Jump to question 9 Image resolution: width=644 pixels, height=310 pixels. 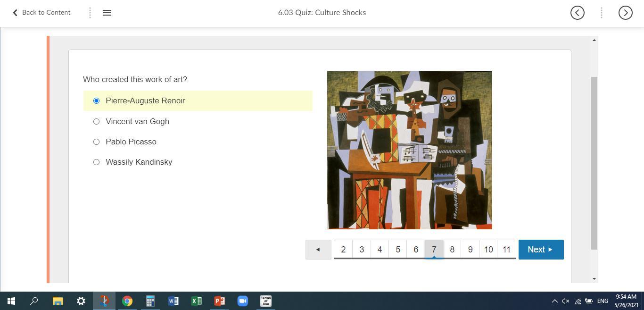pos(470,250)
